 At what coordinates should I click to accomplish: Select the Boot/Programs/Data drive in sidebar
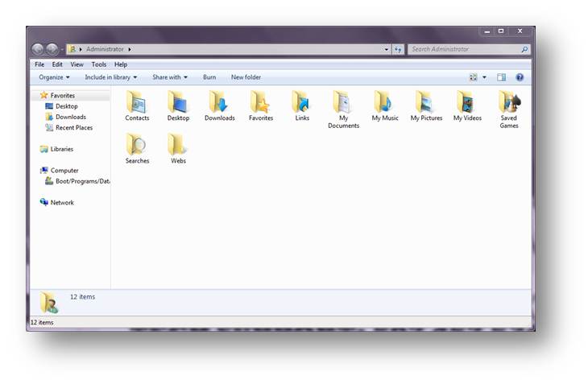pos(77,181)
